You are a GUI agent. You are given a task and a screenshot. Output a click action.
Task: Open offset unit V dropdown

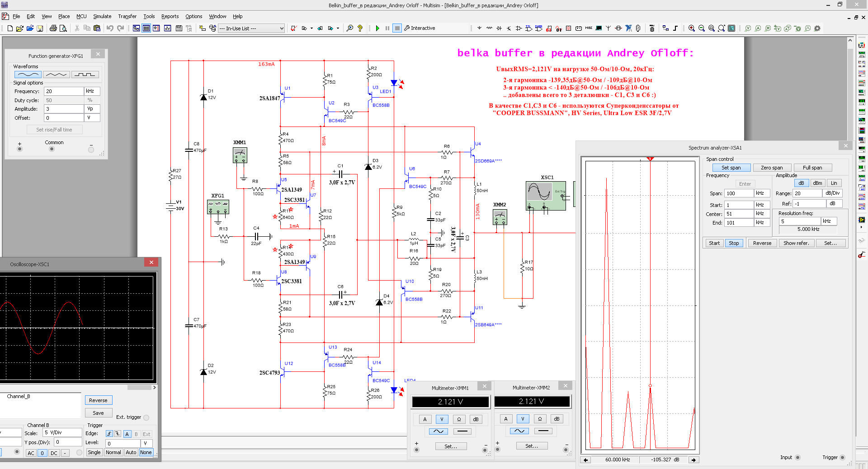pyautogui.click(x=92, y=117)
